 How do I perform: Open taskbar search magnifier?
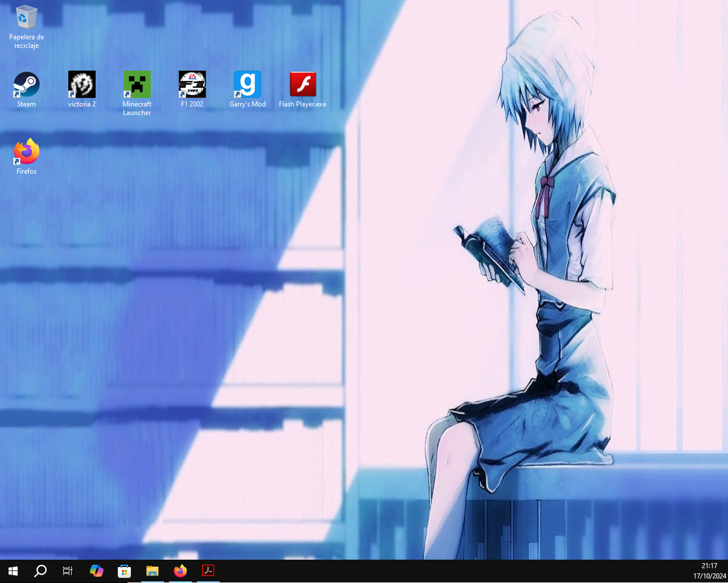tap(40, 571)
